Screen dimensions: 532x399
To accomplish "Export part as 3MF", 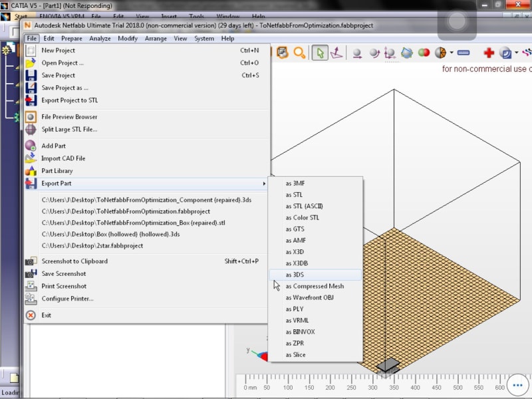I will 315,184.
